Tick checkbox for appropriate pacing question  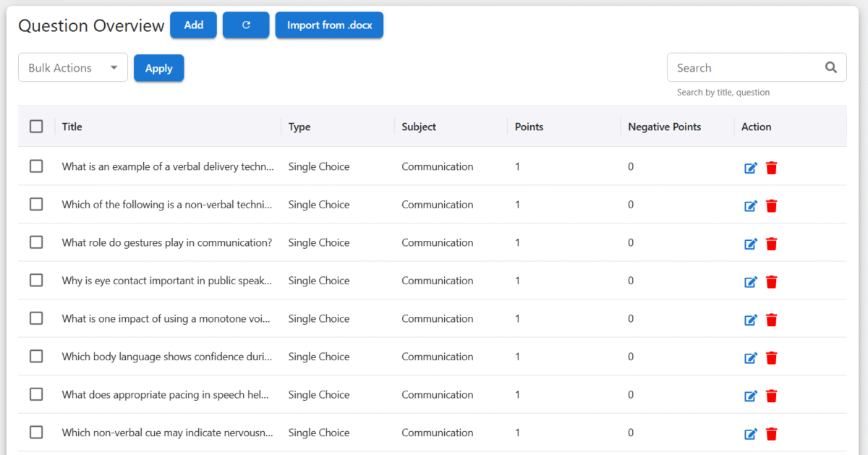click(x=36, y=395)
